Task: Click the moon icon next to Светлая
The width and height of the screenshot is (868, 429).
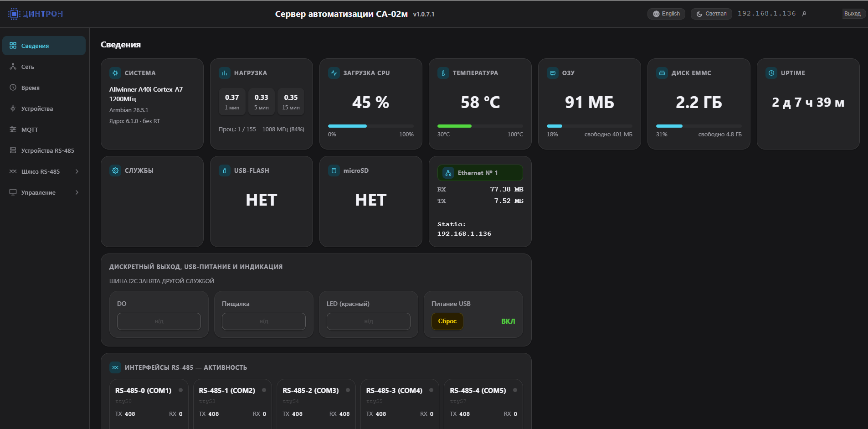Action: (699, 14)
